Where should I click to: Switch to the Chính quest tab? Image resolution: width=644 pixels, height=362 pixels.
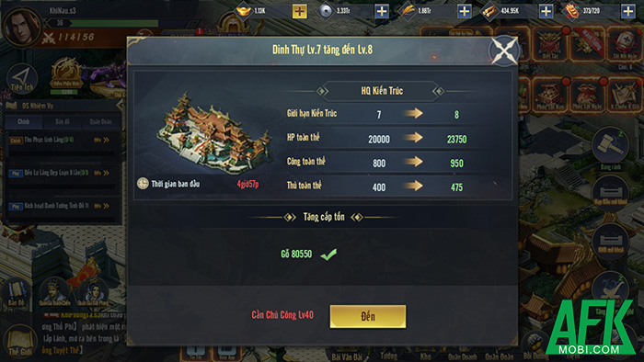tap(23, 122)
